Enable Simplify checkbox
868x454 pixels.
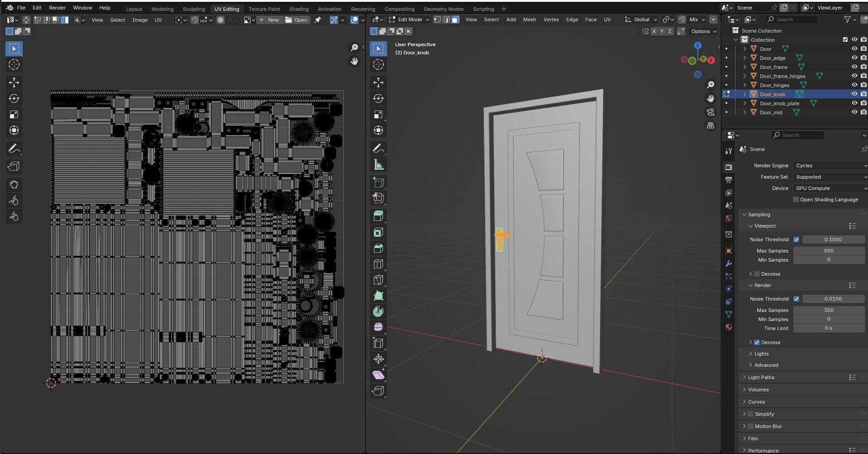750,414
